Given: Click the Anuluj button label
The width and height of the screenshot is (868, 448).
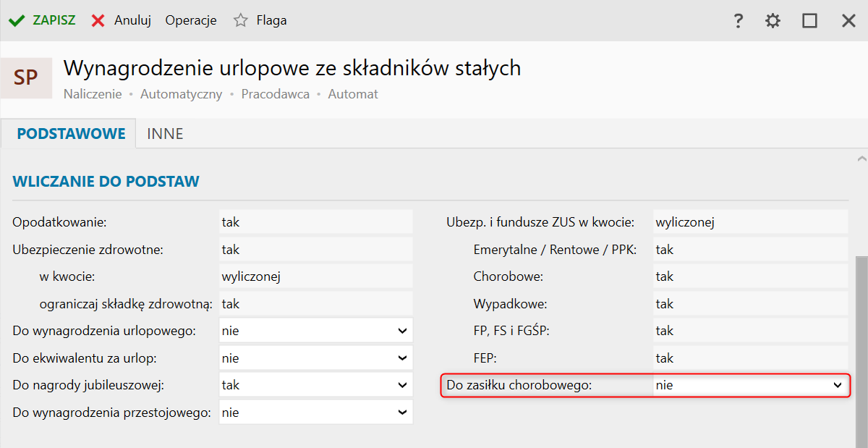Looking at the screenshot, I should (x=132, y=20).
